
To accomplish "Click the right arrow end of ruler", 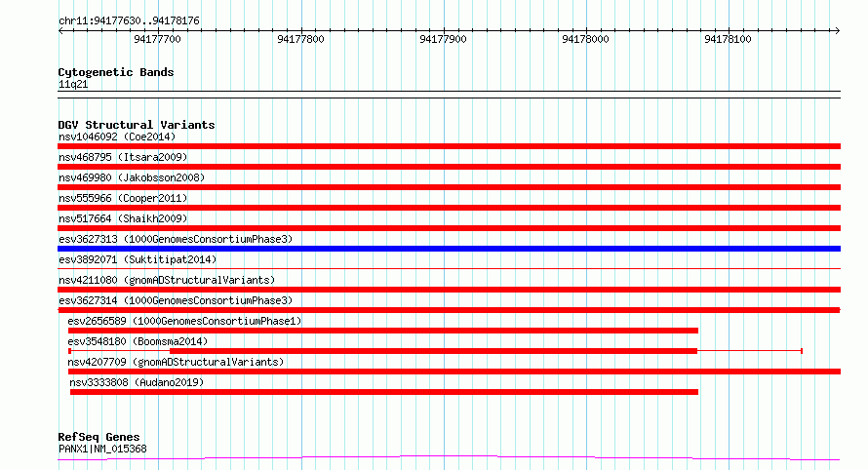I will [x=837, y=31].
